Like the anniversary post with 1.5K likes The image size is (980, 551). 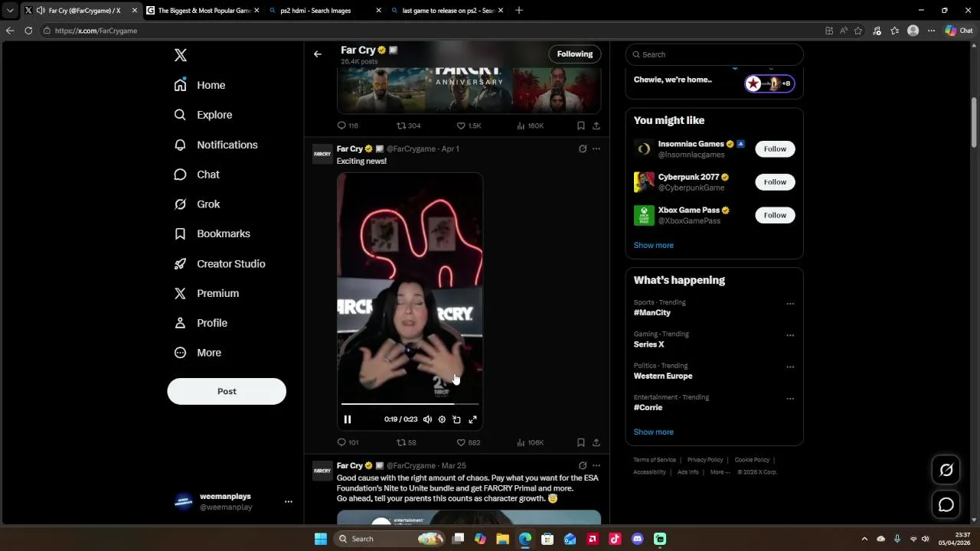(x=469, y=126)
